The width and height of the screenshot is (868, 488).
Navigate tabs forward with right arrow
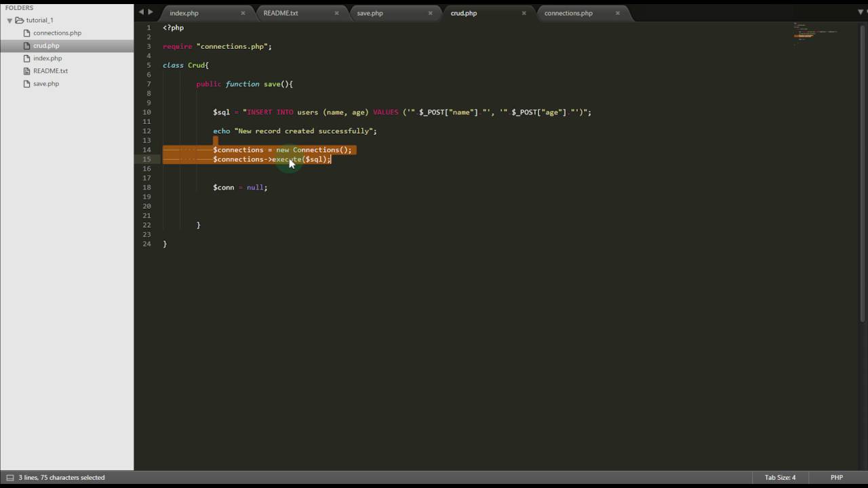click(x=150, y=12)
